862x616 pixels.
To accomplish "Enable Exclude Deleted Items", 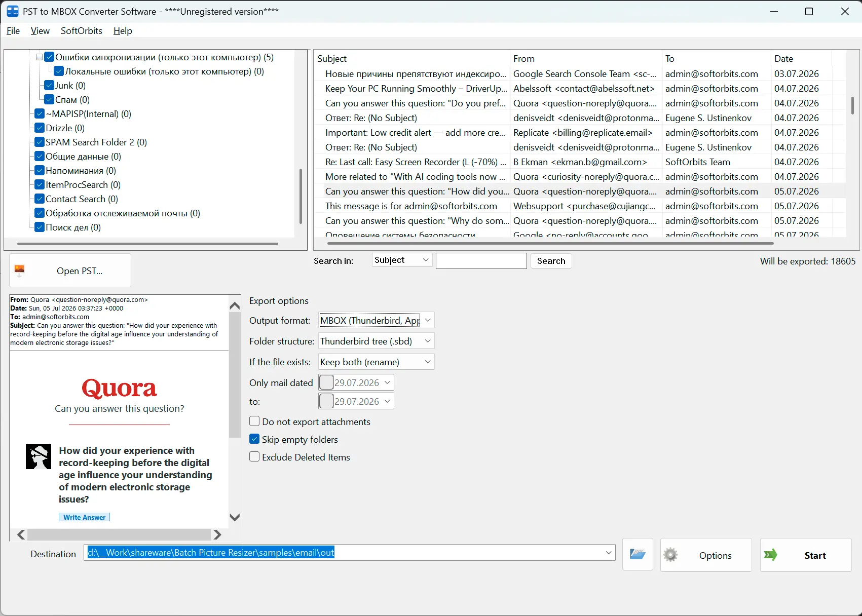I will coord(254,457).
